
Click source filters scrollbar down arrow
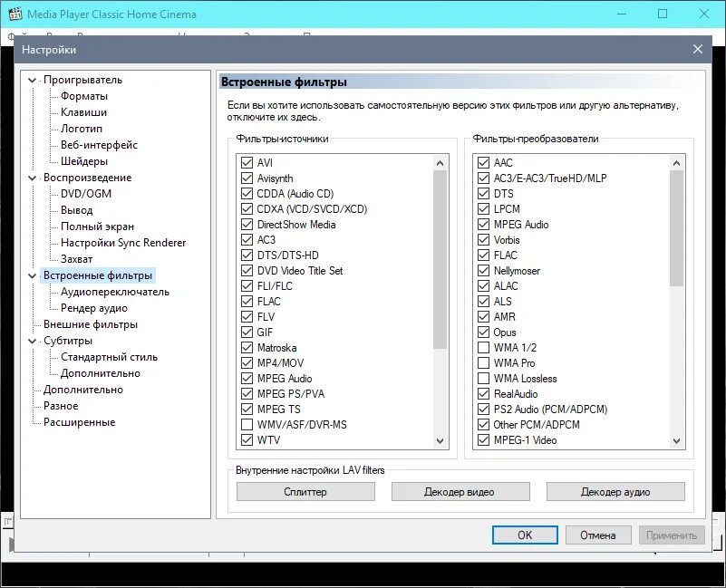coord(440,440)
